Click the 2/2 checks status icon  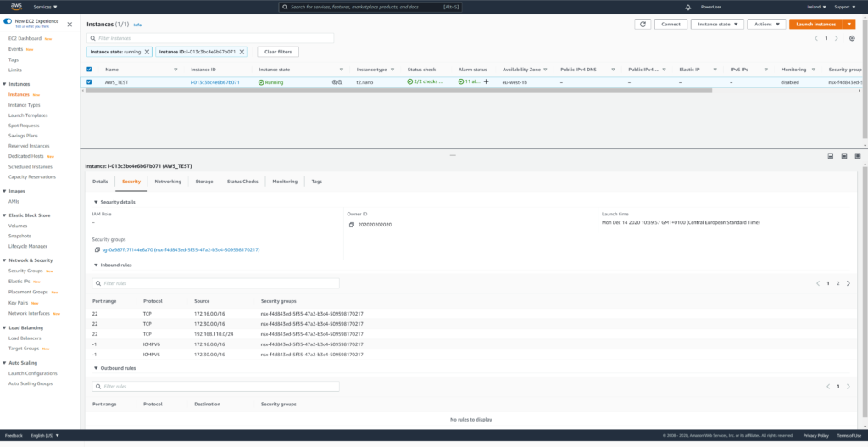tap(410, 81)
